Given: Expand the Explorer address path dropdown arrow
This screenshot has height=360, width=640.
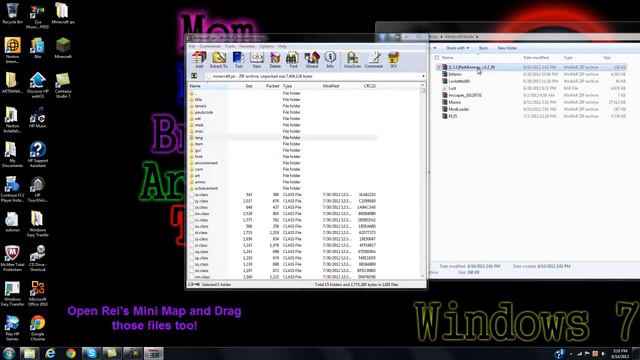Looking at the screenshot, I should point(476,37).
